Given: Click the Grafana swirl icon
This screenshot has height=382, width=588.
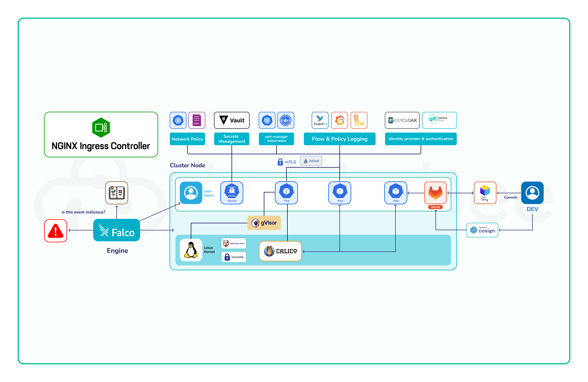Looking at the screenshot, I should click(339, 120).
